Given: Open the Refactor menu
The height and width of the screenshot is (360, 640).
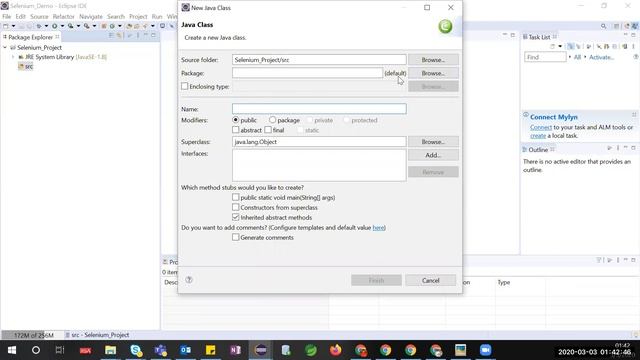Looking at the screenshot, I should click(64, 16).
